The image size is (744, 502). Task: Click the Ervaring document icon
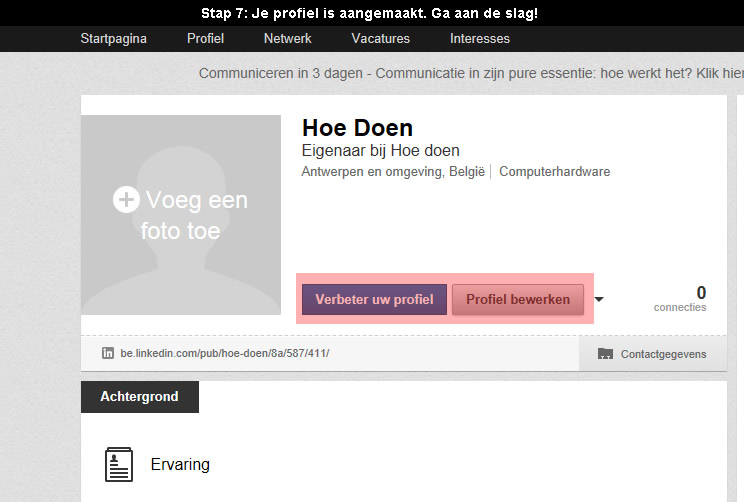[119, 465]
